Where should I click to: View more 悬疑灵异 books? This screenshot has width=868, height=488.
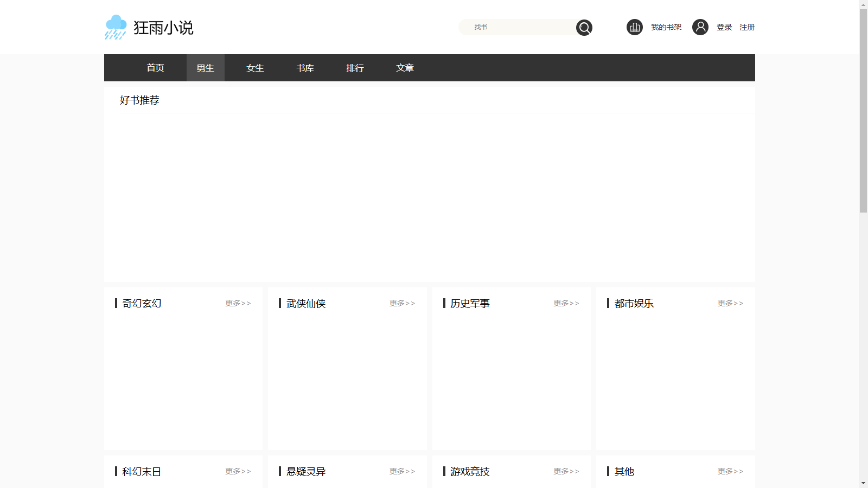401,471
